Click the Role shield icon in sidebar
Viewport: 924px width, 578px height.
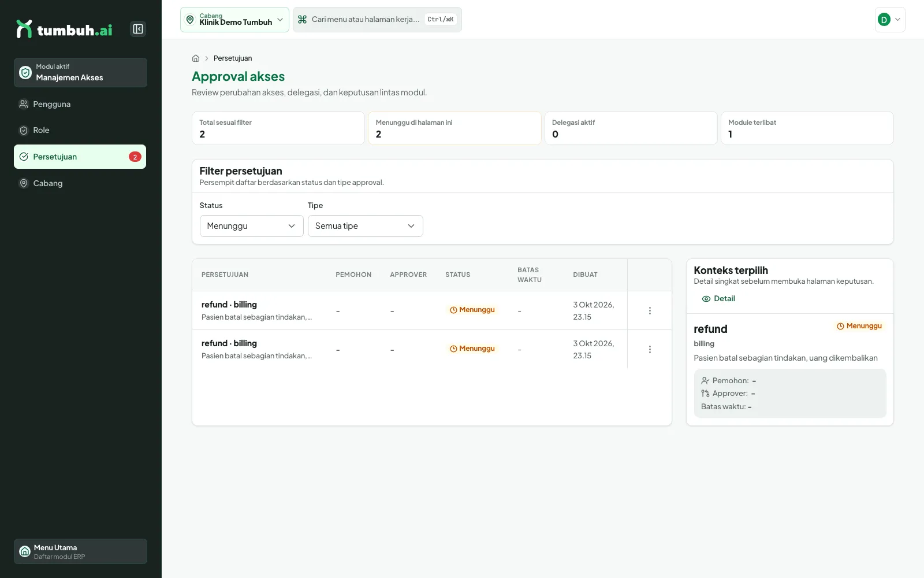point(24,130)
